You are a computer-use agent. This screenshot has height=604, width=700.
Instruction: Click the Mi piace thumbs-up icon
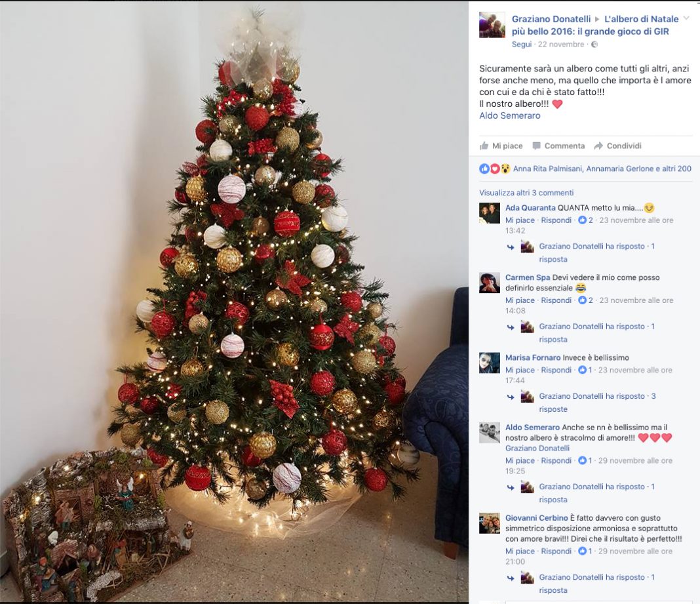point(484,146)
